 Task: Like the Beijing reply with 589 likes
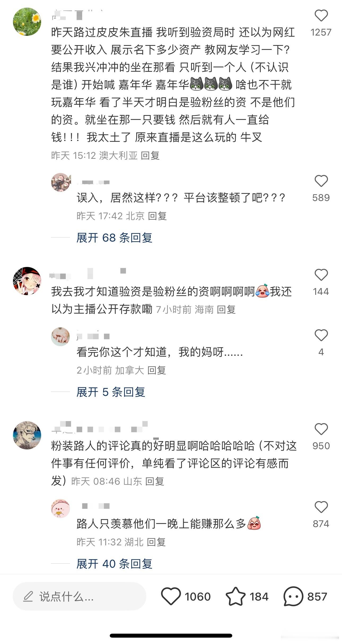(321, 181)
